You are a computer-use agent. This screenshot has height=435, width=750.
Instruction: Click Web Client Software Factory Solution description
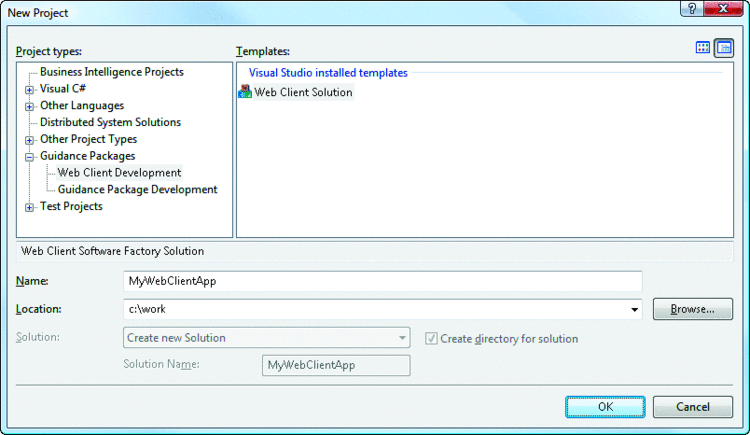coord(112,251)
